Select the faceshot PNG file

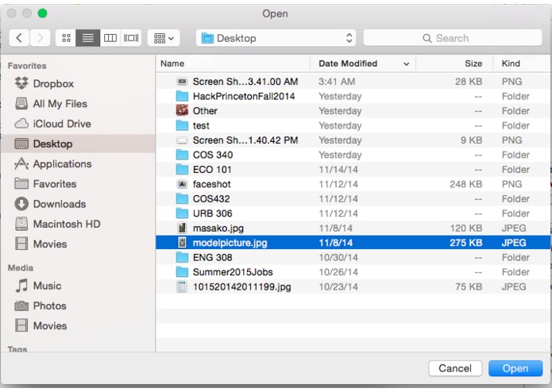pos(353,184)
